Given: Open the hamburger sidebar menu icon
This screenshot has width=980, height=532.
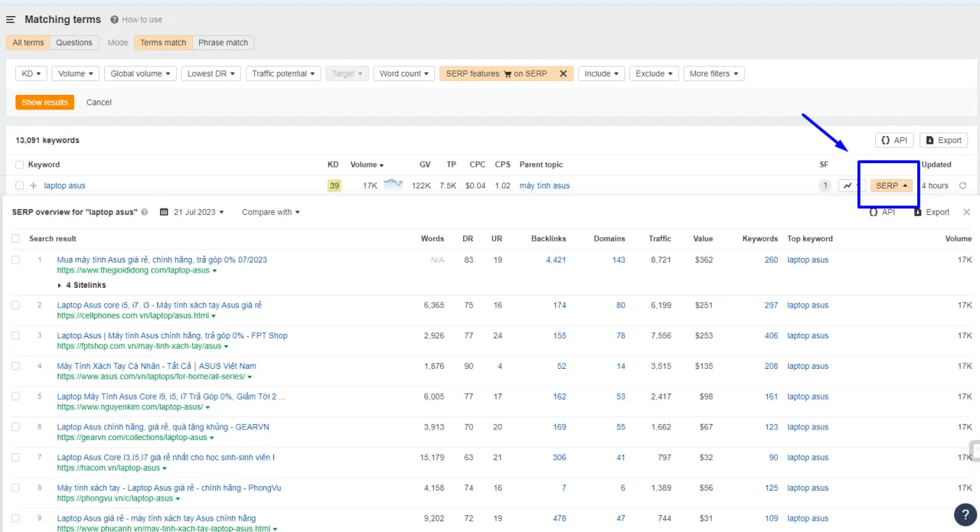Looking at the screenshot, I should click(11, 20).
